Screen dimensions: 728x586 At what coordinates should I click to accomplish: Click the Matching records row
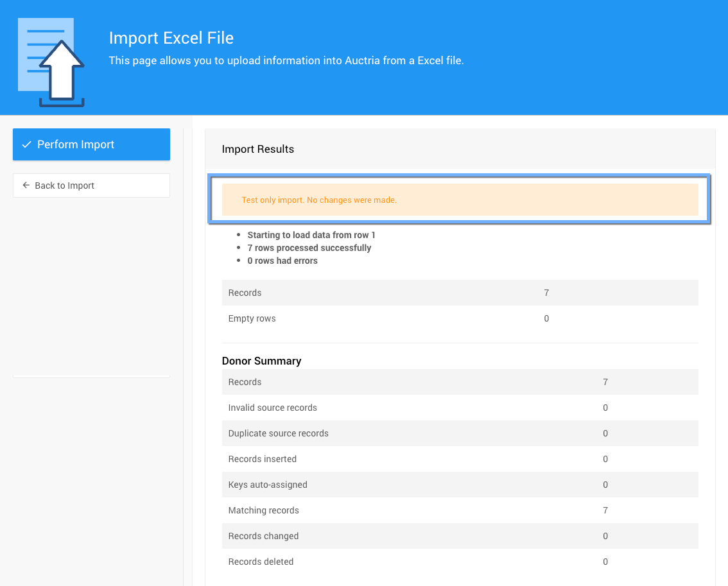pos(460,510)
